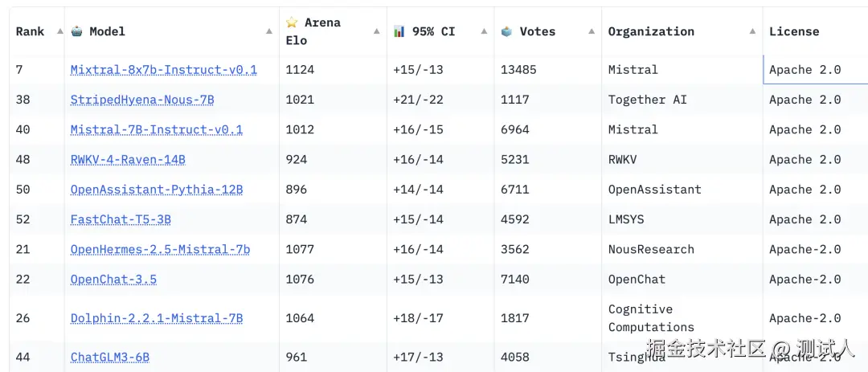Screen dimensions: 868x372
Task: Open the StripedHyena-Nous-7B link
Action: 142,100
